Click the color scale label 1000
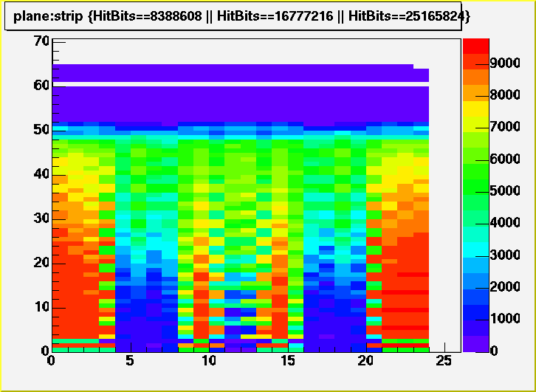This screenshot has width=536, height=392. tap(506, 318)
